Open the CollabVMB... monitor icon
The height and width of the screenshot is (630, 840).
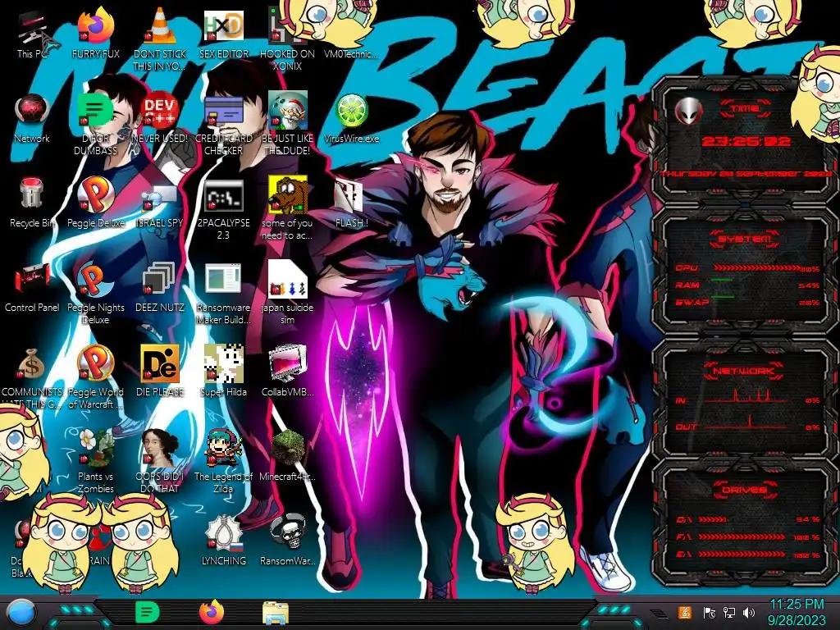click(287, 372)
